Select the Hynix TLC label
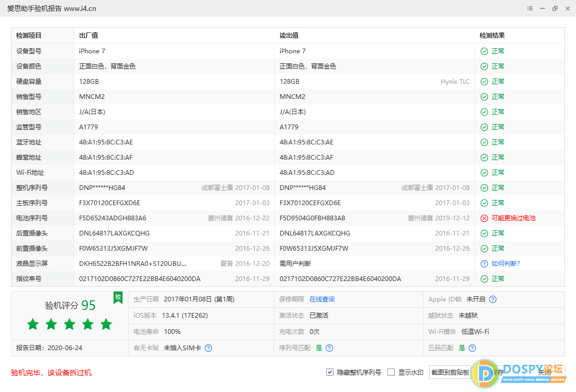 pos(455,82)
